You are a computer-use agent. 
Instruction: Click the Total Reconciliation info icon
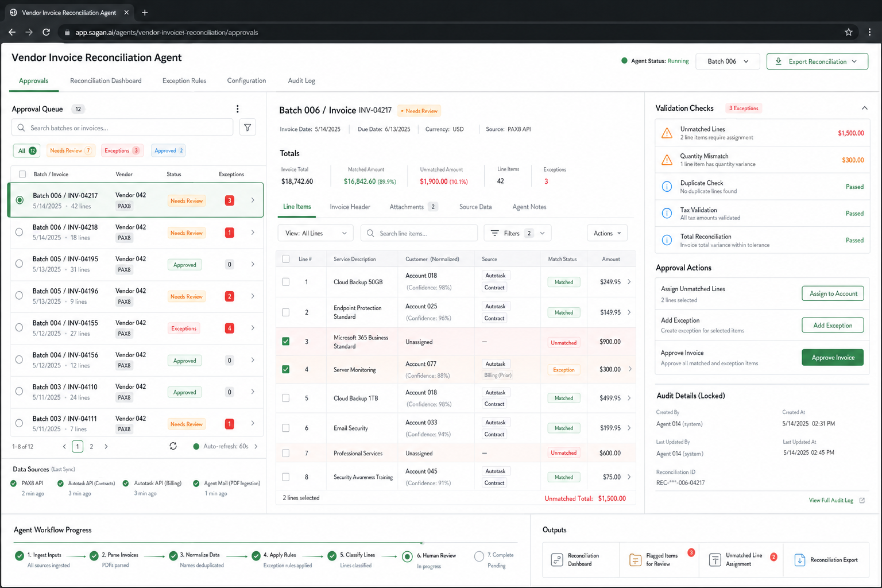tap(667, 240)
